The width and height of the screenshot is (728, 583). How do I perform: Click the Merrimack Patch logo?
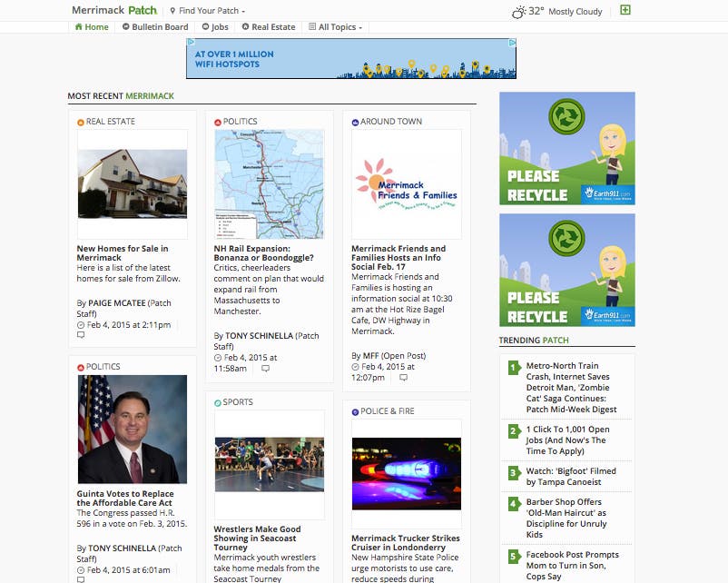coord(114,10)
